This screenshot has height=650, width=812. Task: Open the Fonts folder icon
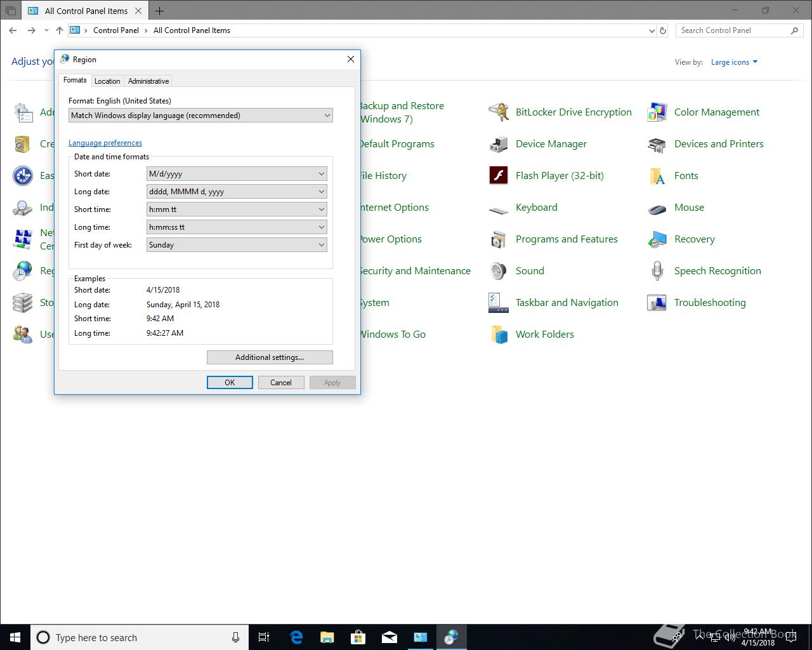point(657,176)
